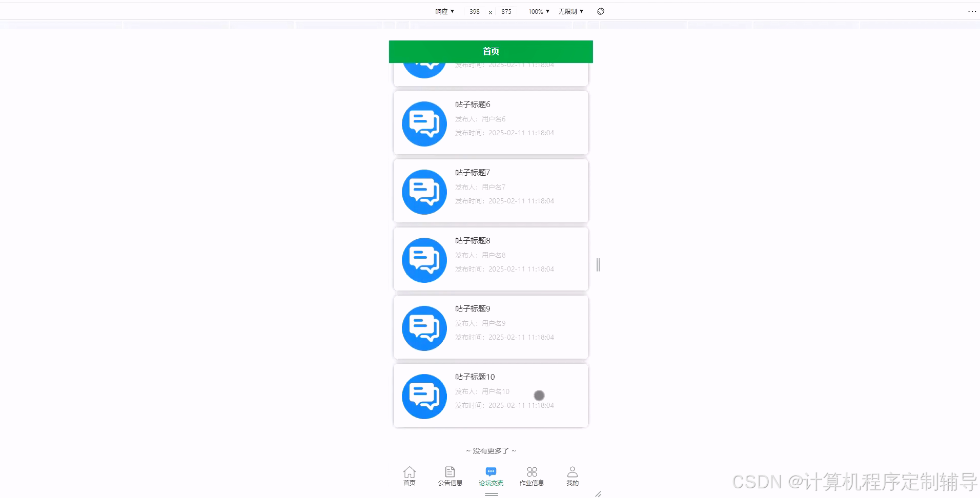
Task: Click the rotate device orientation icon
Action: [600, 11]
